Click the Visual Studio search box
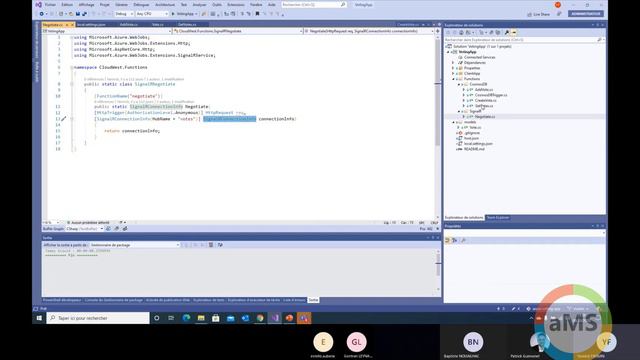The image size is (640, 360). click(313, 4)
